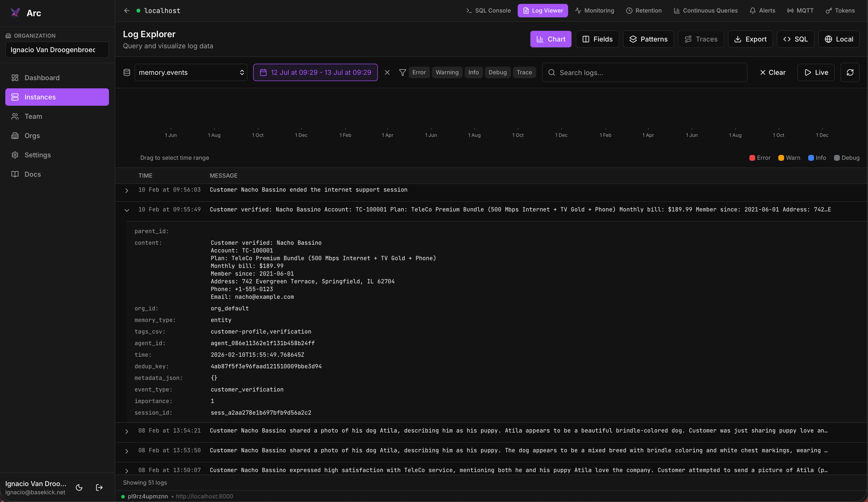
Task: Click the Showing 51 logs status text
Action: tap(145, 482)
